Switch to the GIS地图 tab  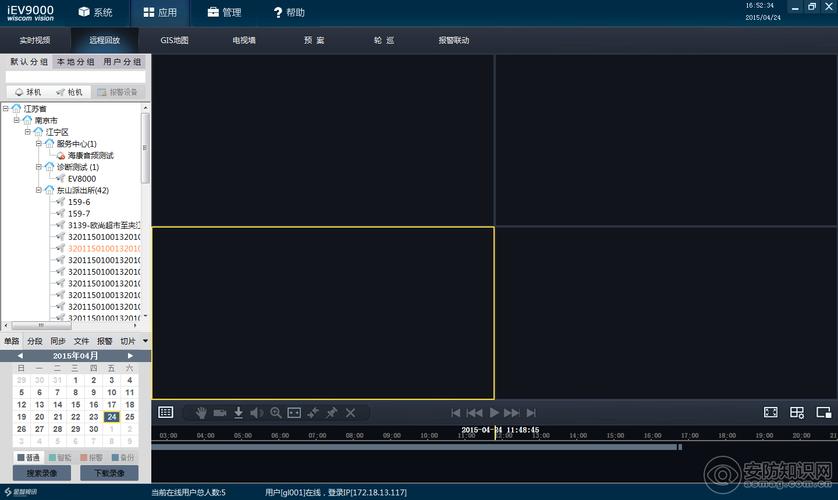click(x=174, y=40)
